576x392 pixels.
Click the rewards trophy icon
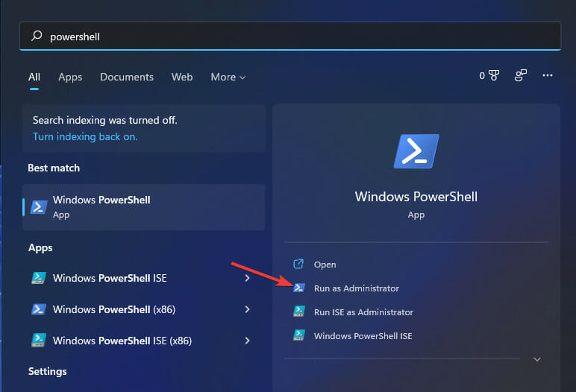tap(494, 75)
